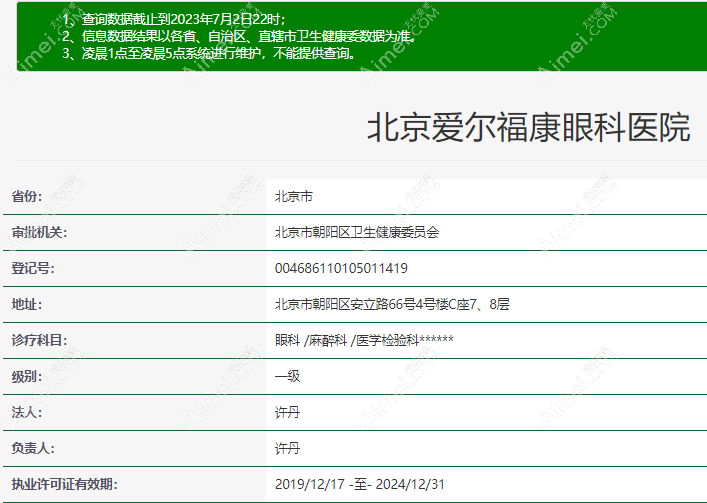The image size is (707, 503).
Task: Click the 执业许可证有效期 label
Action: [x=64, y=485]
